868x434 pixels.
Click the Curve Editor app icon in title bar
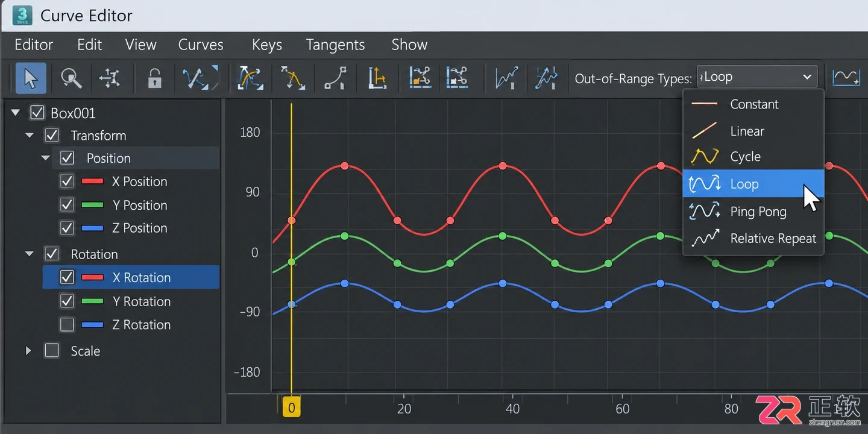tap(22, 15)
